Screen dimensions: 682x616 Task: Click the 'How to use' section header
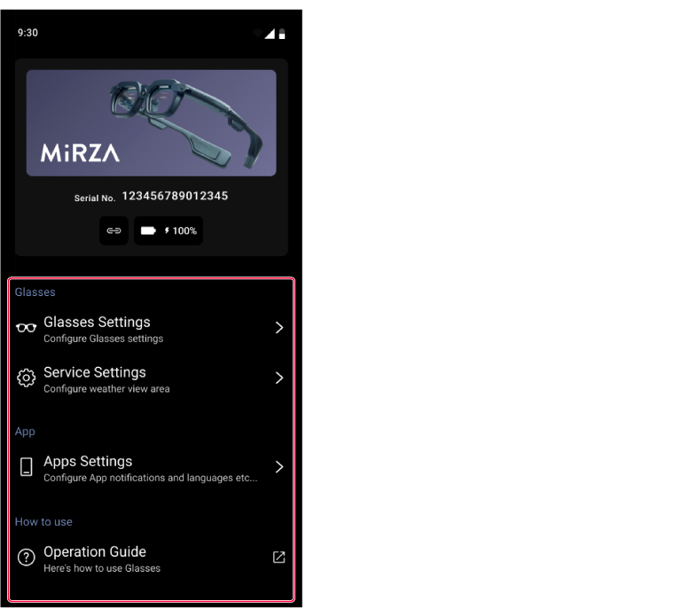click(43, 522)
